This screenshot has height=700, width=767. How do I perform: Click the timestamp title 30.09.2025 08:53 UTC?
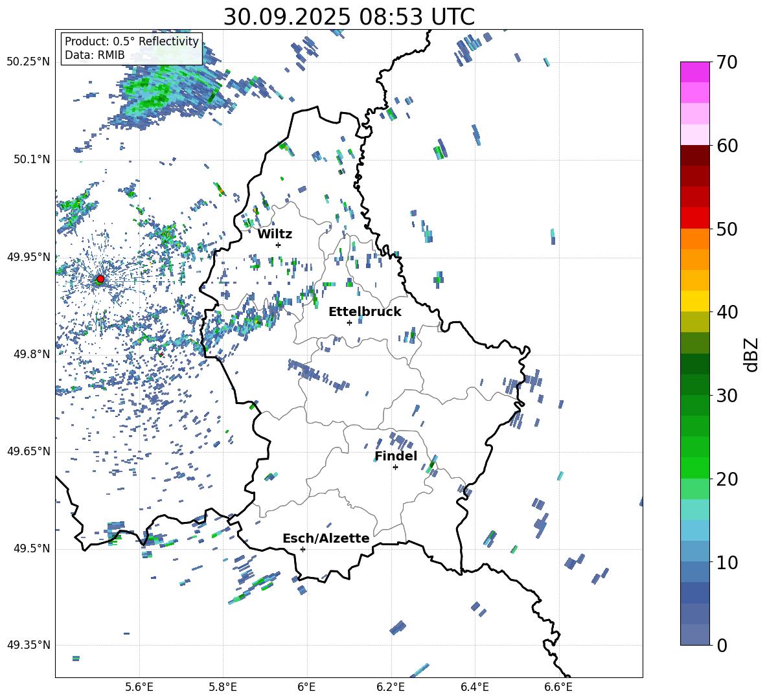[x=349, y=16]
